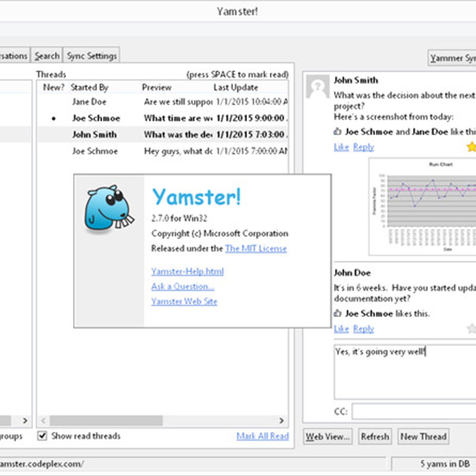Click inside the CC input field
Viewport: 476px width, 476px height.
tap(414, 412)
